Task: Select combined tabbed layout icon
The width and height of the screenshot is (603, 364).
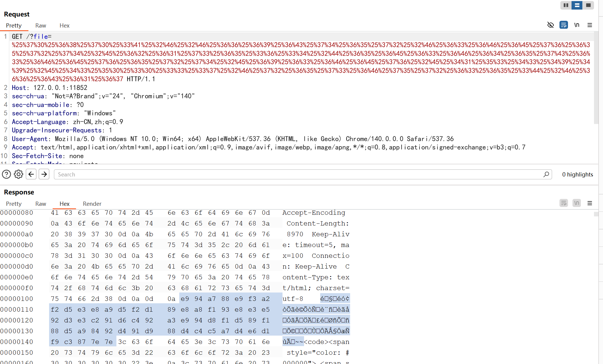Action: [x=588, y=5]
